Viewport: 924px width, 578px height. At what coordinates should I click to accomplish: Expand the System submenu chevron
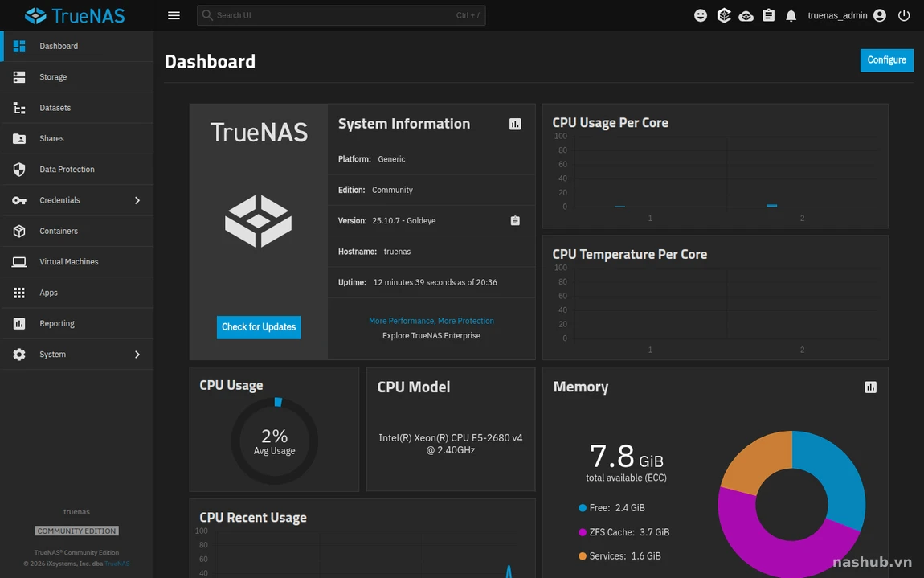137,355
